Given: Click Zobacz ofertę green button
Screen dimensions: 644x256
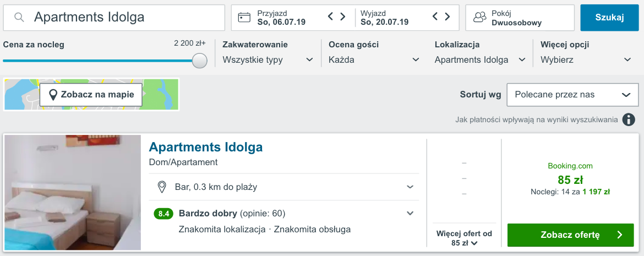Looking at the screenshot, I should [570, 235].
